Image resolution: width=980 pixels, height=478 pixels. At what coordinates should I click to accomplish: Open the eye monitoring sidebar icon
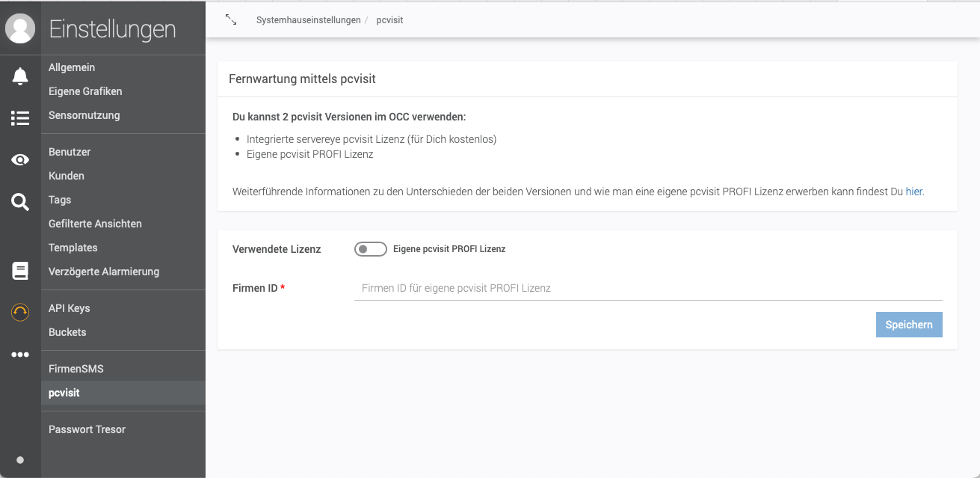(20, 159)
